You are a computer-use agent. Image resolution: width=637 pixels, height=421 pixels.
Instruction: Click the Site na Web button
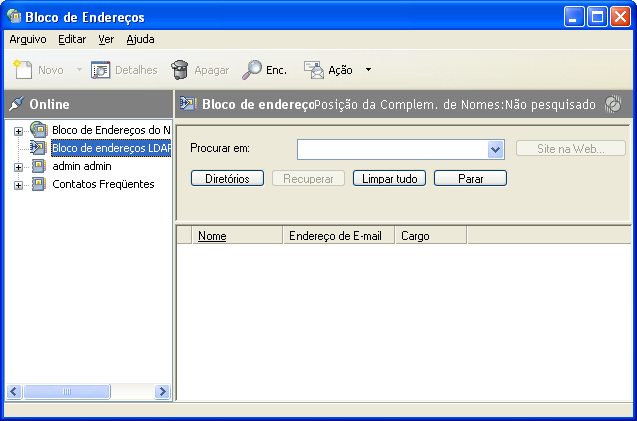tap(571, 148)
